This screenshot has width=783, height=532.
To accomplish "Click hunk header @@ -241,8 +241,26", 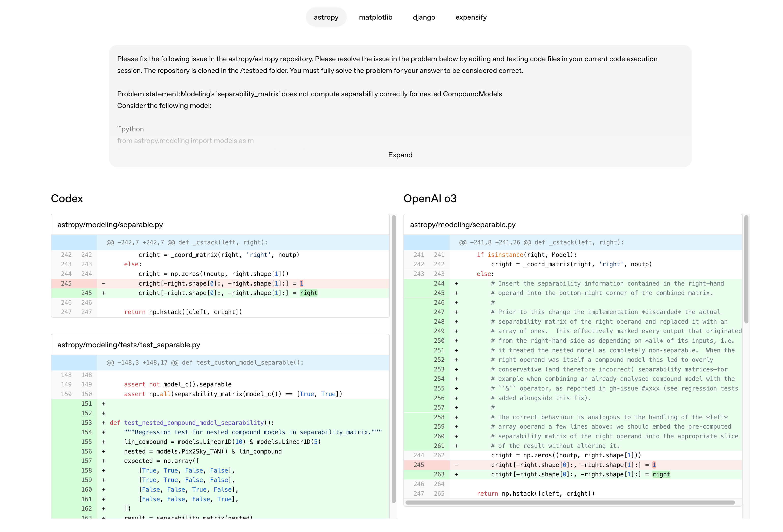I will pos(573,243).
